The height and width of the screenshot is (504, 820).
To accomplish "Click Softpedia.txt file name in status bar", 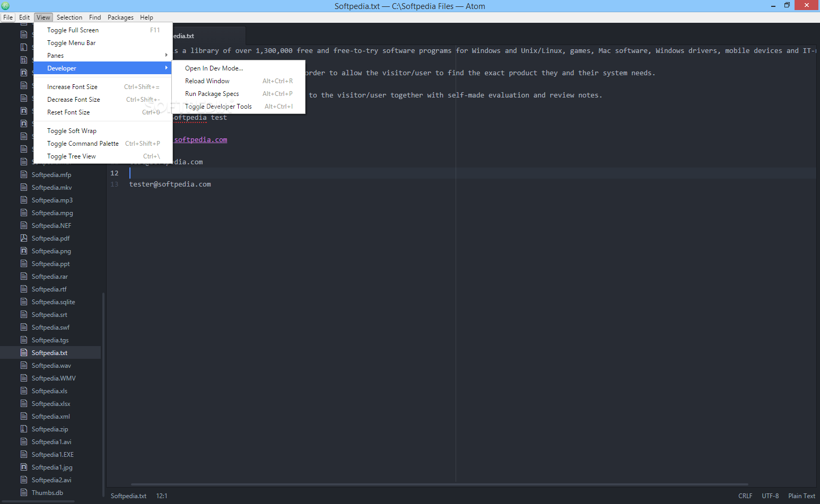I will (x=128, y=496).
